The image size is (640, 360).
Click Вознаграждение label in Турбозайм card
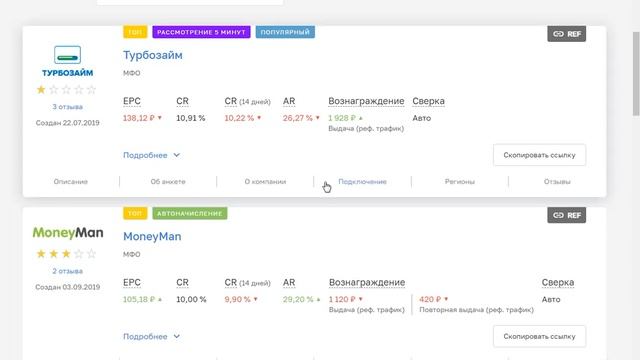(366, 101)
